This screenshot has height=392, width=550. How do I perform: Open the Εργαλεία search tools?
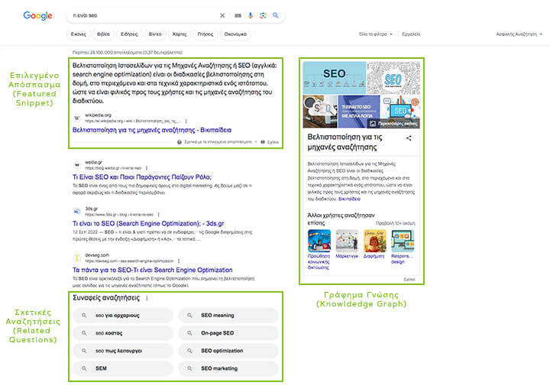pyautogui.click(x=411, y=34)
